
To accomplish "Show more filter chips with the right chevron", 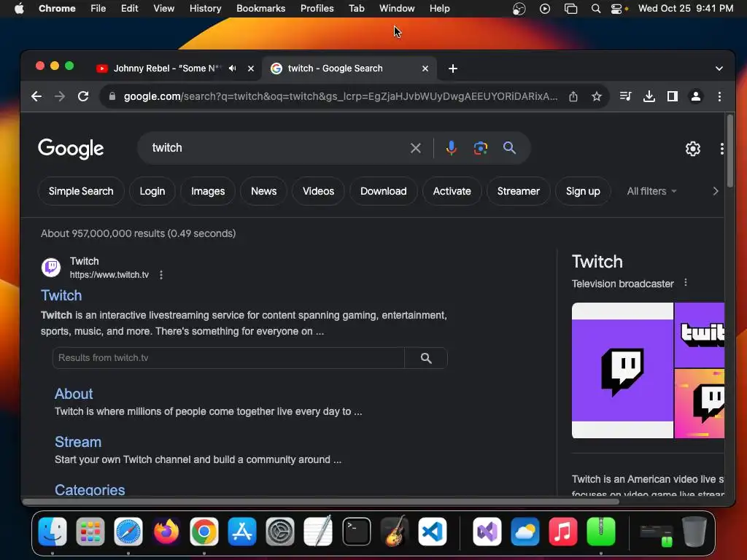I will pos(715,191).
